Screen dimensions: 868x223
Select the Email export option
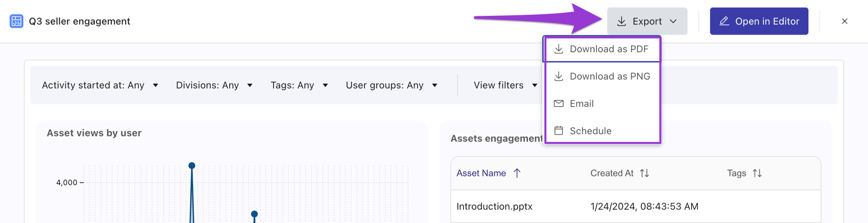coord(602,104)
